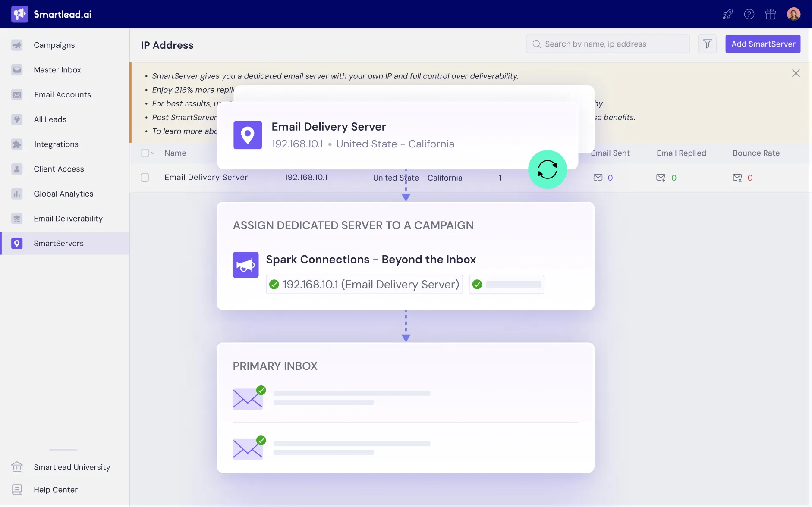Screen dimensions: 812x507
Task: Click the Email Sent envelope icon in row
Action: 598,178
